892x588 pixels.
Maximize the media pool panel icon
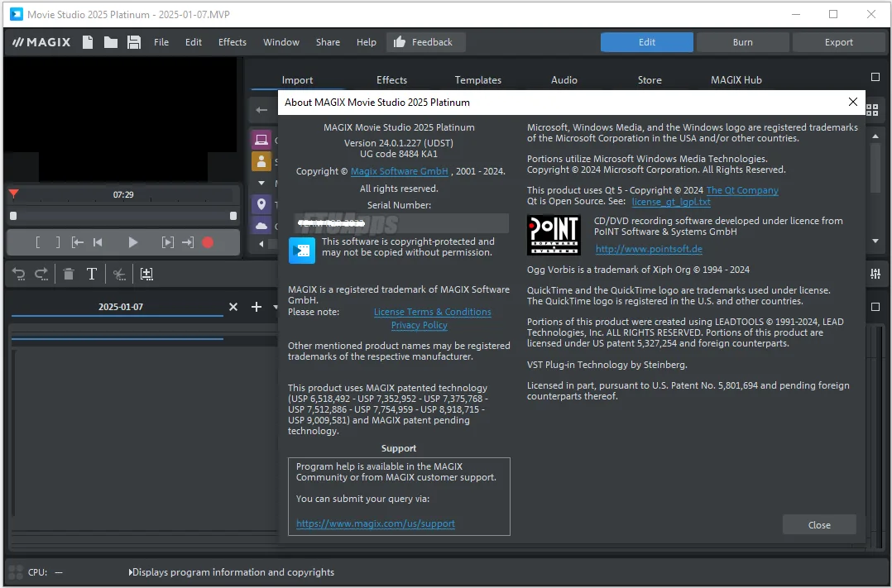[x=875, y=77]
